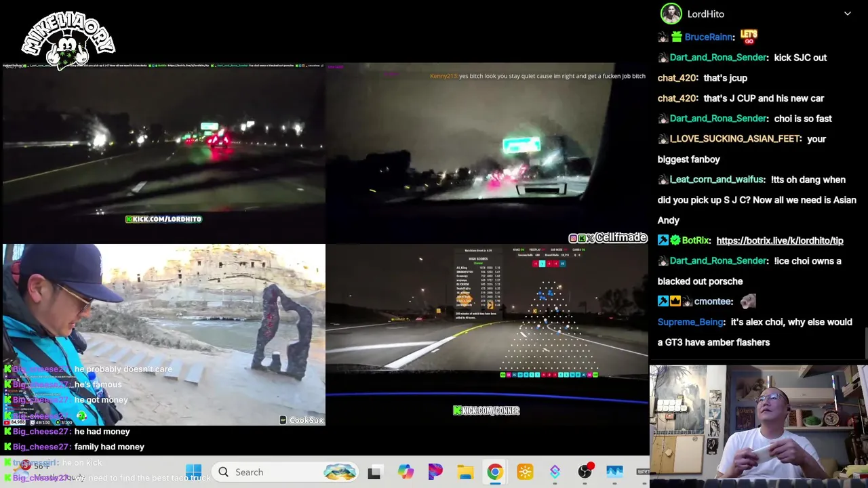Click the I_eat_corn_and_waifus username

(717, 180)
